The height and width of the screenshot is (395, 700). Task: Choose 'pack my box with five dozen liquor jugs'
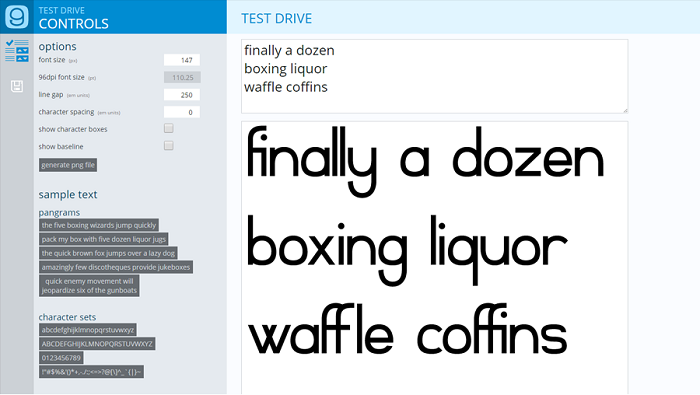coord(104,239)
